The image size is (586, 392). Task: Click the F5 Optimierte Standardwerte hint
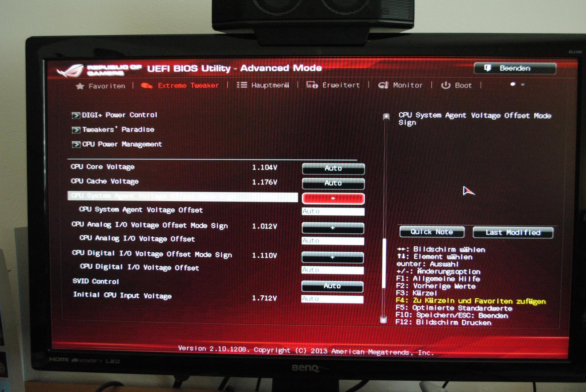tap(454, 308)
